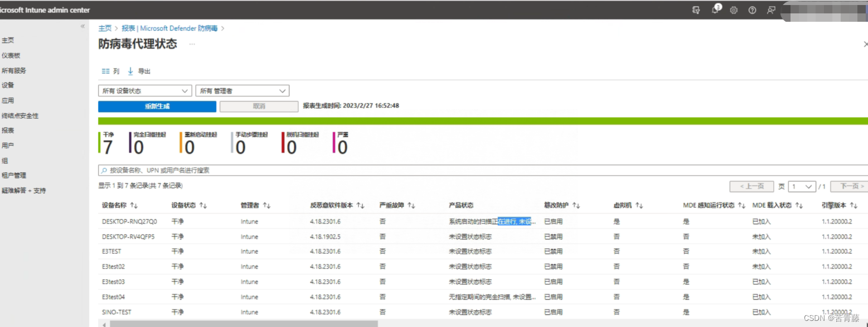
Task: Click device name DESKTOP-RNQ27Q0
Action: coord(129,222)
